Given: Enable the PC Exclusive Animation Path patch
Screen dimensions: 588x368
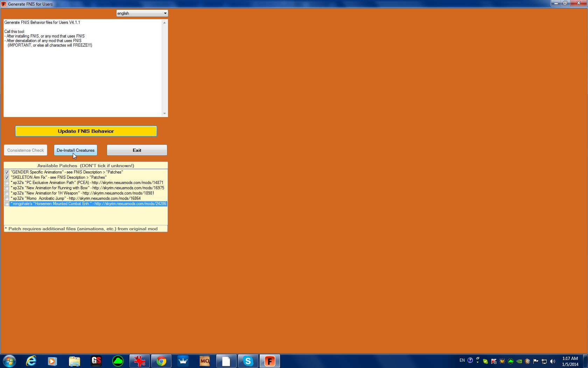Looking at the screenshot, I should (x=7, y=183).
